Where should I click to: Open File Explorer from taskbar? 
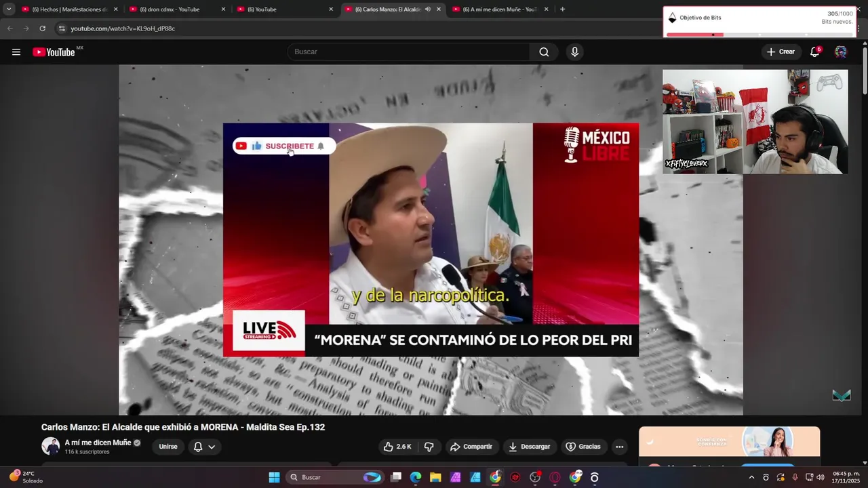435,477
